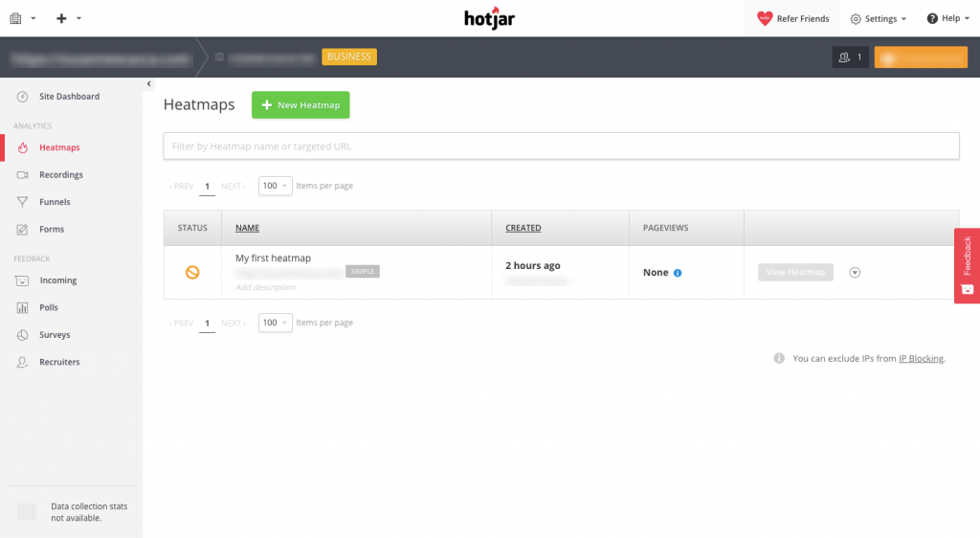The width and height of the screenshot is (980, 538).
Task: Open top items per page dropdown
Action: pyautogui.click(x=276, y=186)
